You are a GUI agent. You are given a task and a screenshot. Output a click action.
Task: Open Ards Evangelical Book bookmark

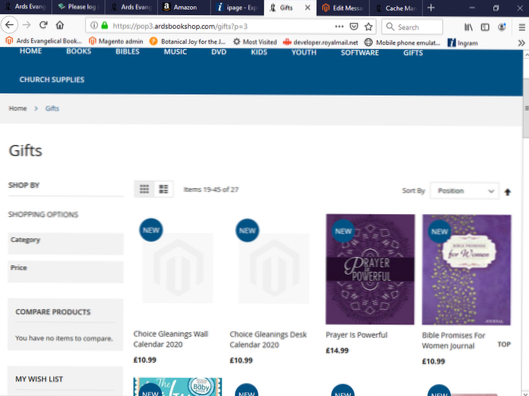point(44,41)
